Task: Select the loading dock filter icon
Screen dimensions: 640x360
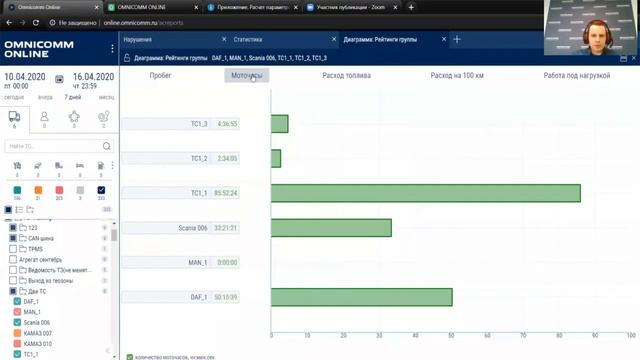Action: point(59,165)
